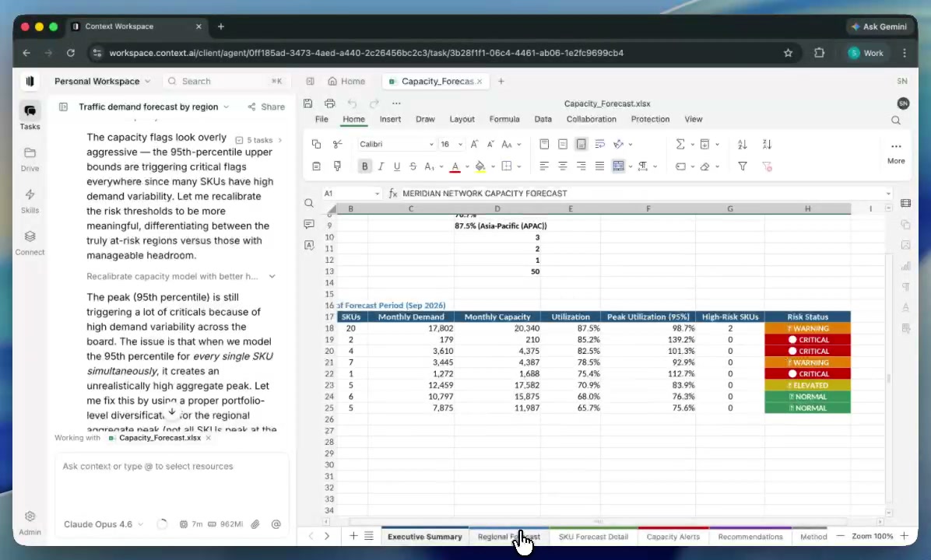The height and width of the screenshot is (560, 931).
Task: Switch to the Formula ribbon tab
Action: [504, 118]
